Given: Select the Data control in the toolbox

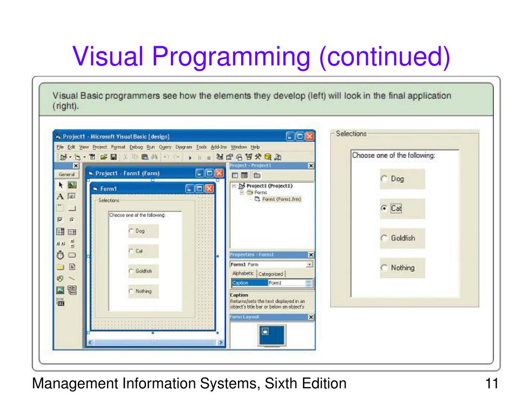Looking at the screenshot, I should point(72,290).
